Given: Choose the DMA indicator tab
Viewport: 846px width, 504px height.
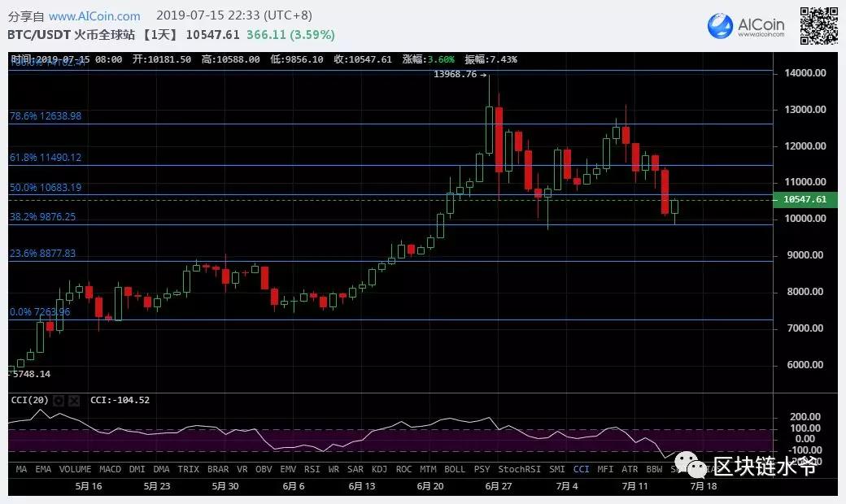Looking at the screenshot, I should pos(161,469).
